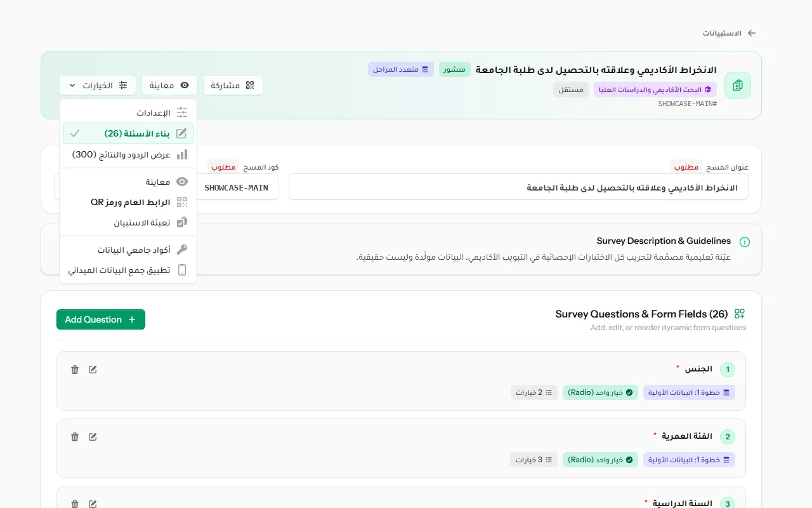Click the 2 خيارات tag
This screenshot has height=508, width=812.
[x=534, y=392]
